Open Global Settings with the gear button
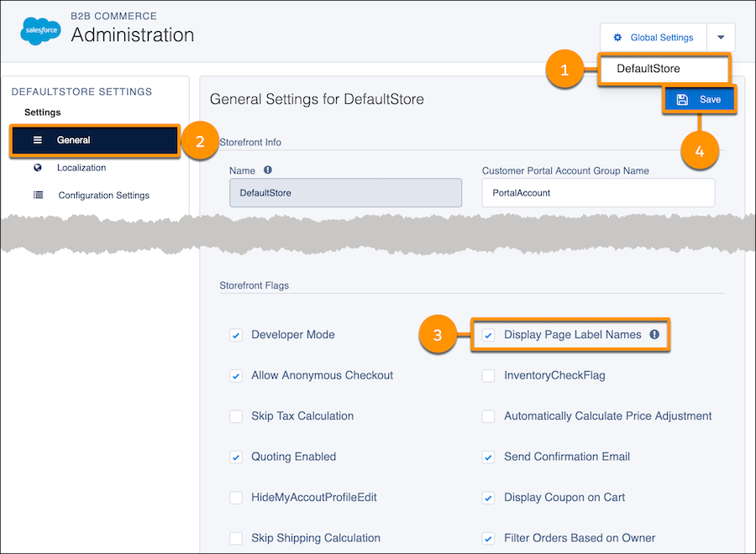The height and width of the screenshot is (554, 756). coord(653,38)
